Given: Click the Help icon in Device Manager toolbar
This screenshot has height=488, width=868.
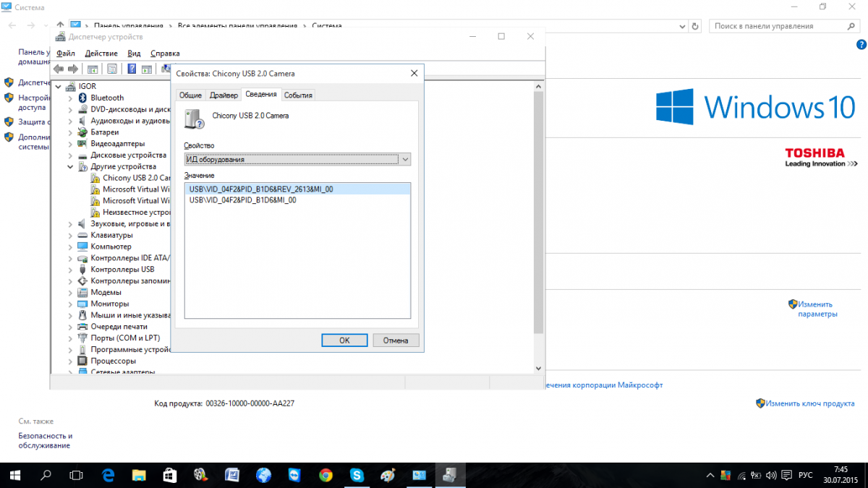Looking at the screenshot, I should 132,69.
